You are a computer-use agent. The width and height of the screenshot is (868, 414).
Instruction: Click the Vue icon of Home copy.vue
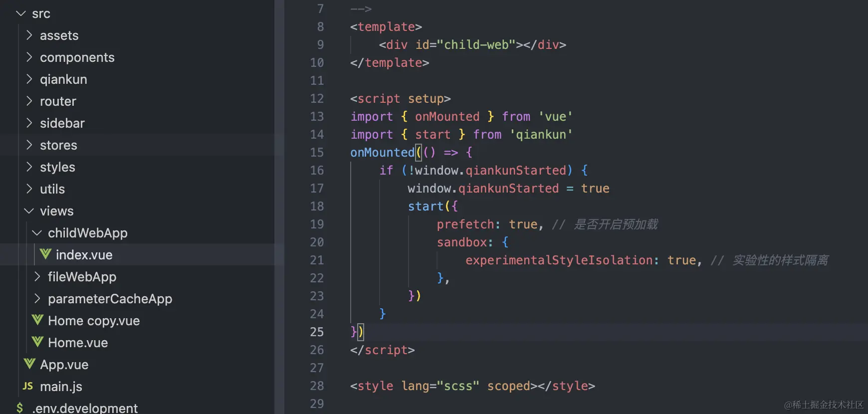pyautogui.click(x=37, y=320)
